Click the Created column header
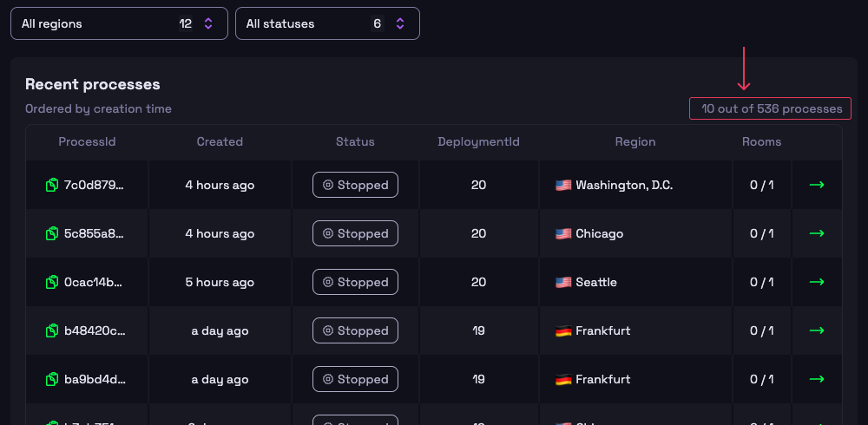 (220, 141)
